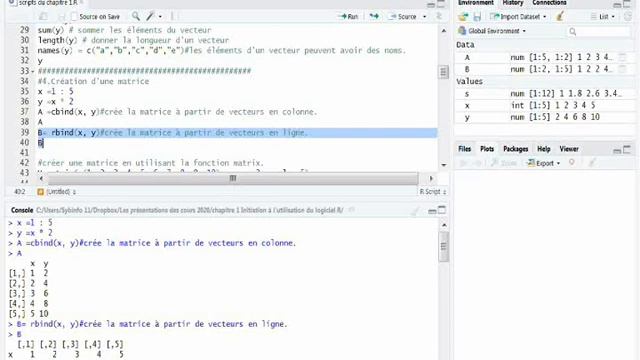Click the editor scroll up arrow
This screenshot has height=360, width=640.
click(444, 31)
